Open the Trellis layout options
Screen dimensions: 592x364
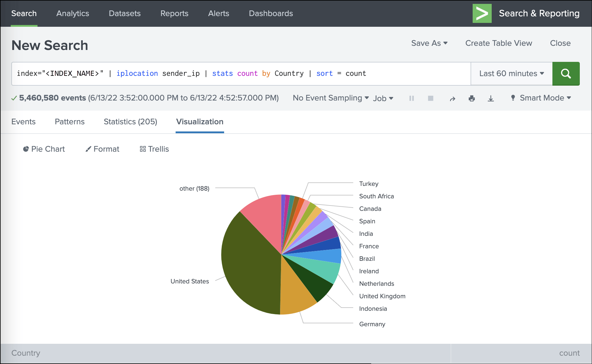click(x=154, y=149)
